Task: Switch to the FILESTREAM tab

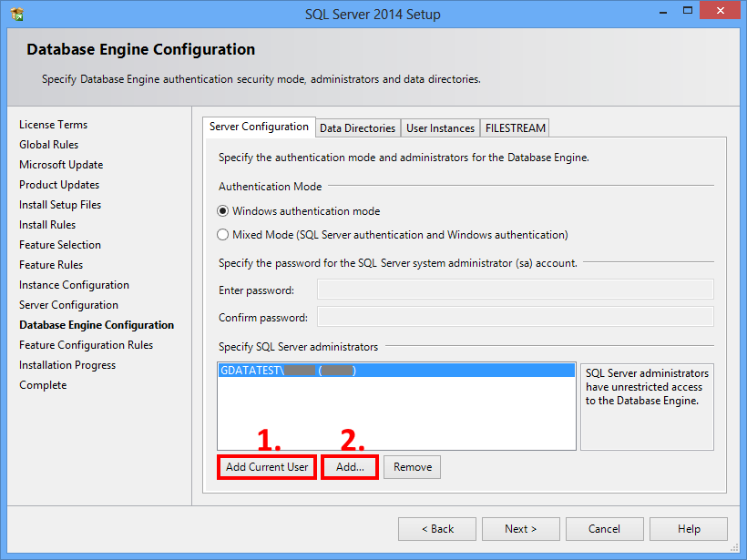Action: (x=515, y=128)
